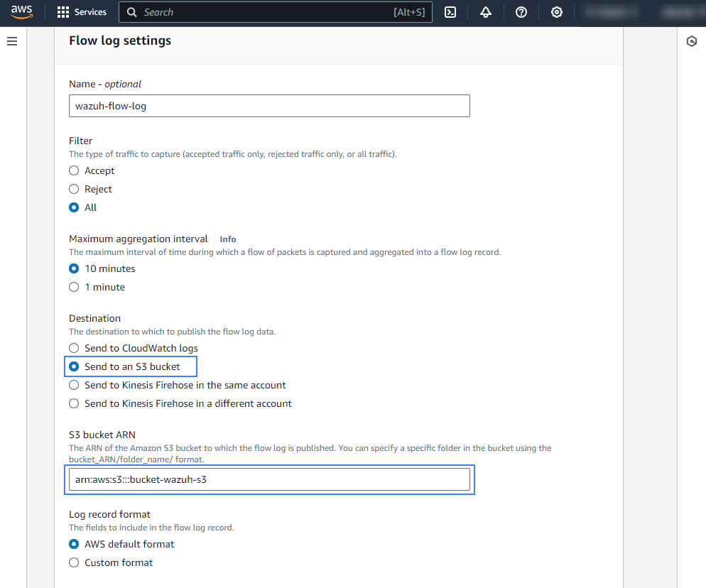Open the help question mark icon
Screen dimensions: 706x588
tap(521, 12)
